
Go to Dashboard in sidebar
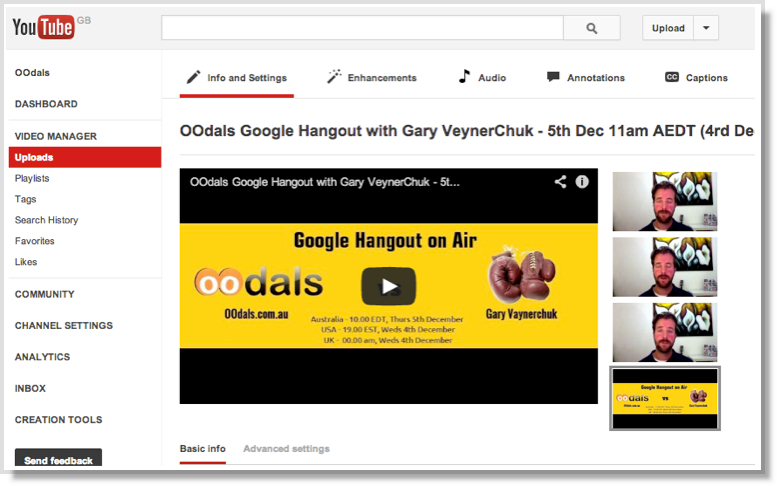(46, 104)
